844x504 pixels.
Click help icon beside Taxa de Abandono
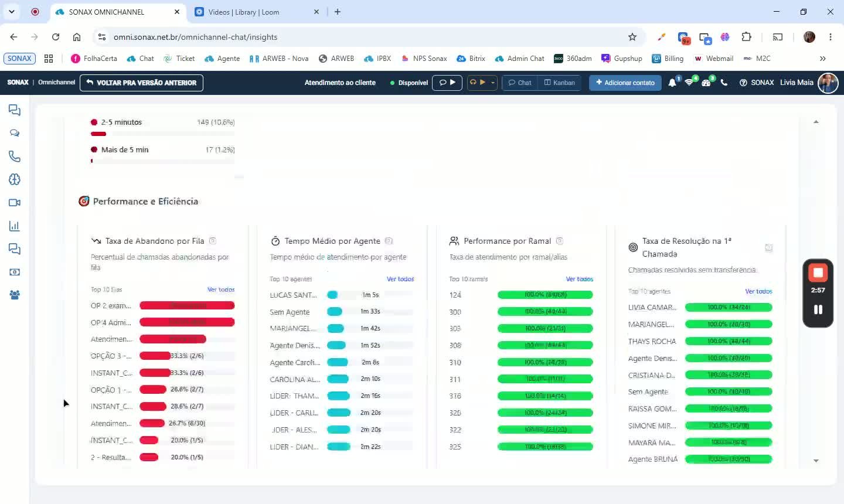213,241
